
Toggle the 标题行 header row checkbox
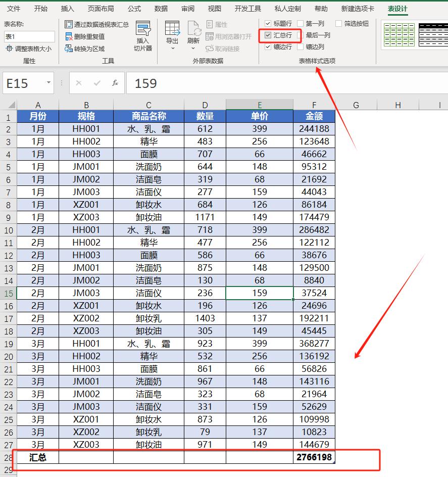(x=268, y=23)
